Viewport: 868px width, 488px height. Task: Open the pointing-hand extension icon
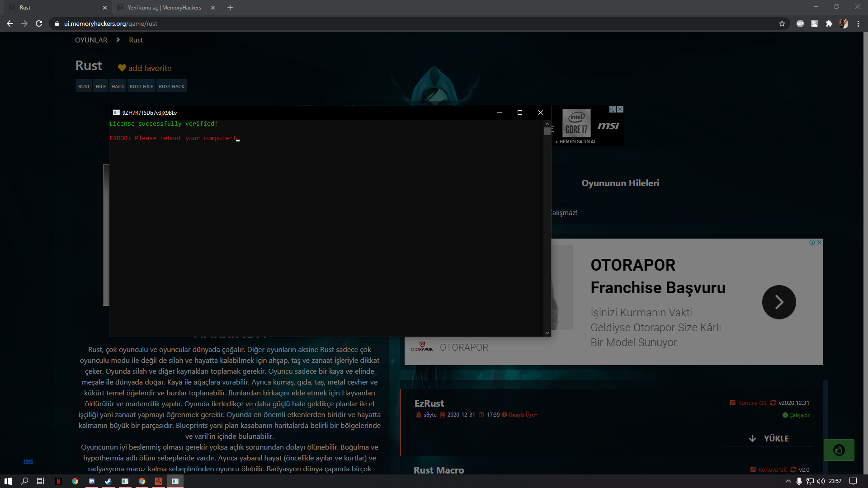[x=815, y=23]
